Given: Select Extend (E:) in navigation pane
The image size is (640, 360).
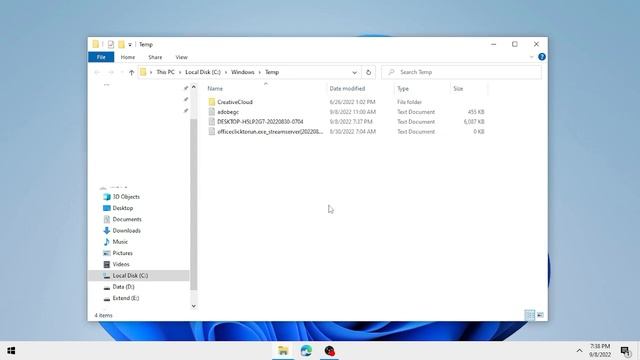Looking at the screenshot, I should 126,298.
